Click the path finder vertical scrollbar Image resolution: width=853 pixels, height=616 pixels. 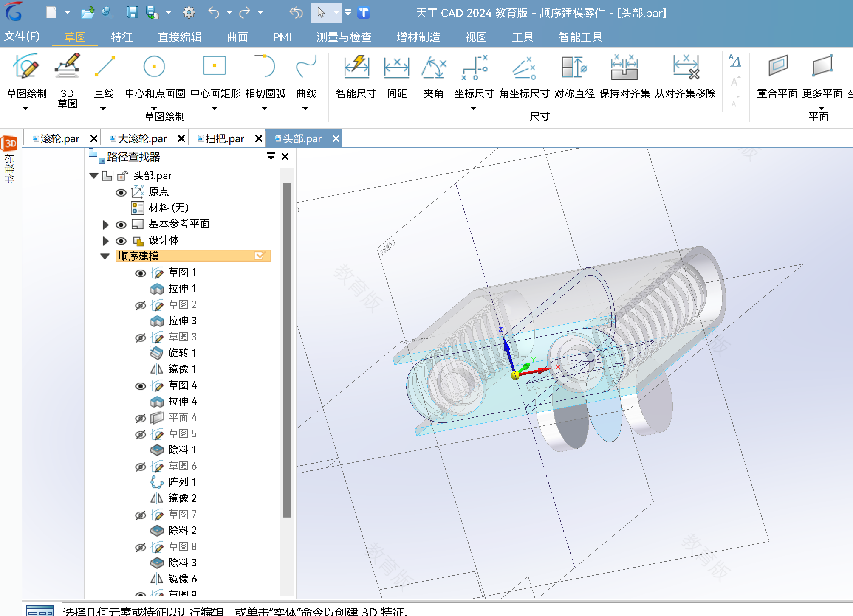tap(287, 349)
